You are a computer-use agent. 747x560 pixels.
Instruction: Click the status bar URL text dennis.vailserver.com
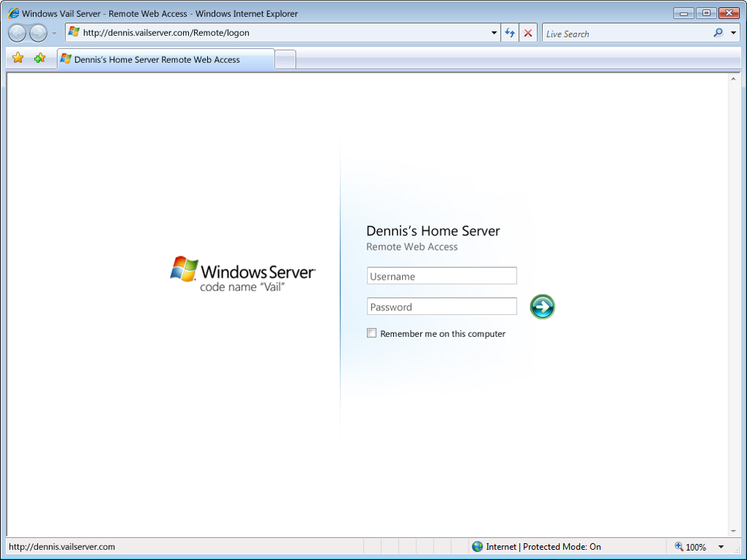(x=62, y=547)
